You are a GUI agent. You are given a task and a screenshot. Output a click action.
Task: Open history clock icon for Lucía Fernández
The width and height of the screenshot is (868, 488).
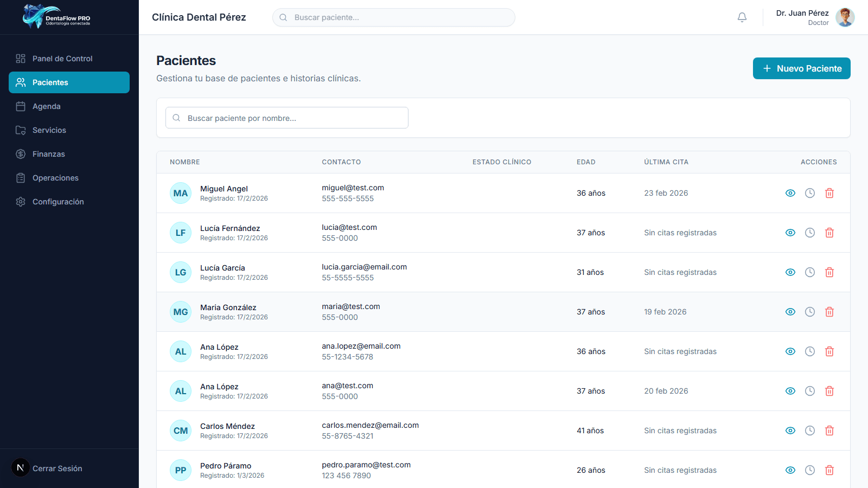click(810, 233)
